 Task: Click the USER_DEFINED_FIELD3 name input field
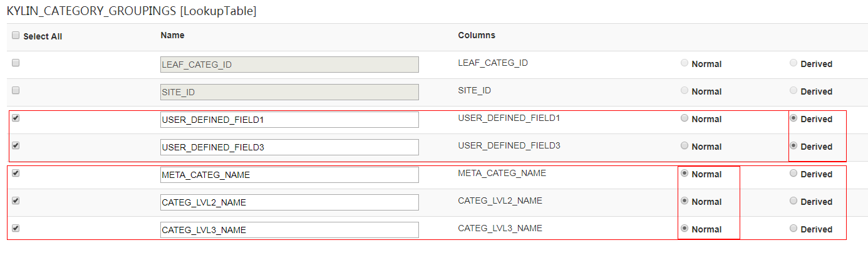tap(289, 147)
